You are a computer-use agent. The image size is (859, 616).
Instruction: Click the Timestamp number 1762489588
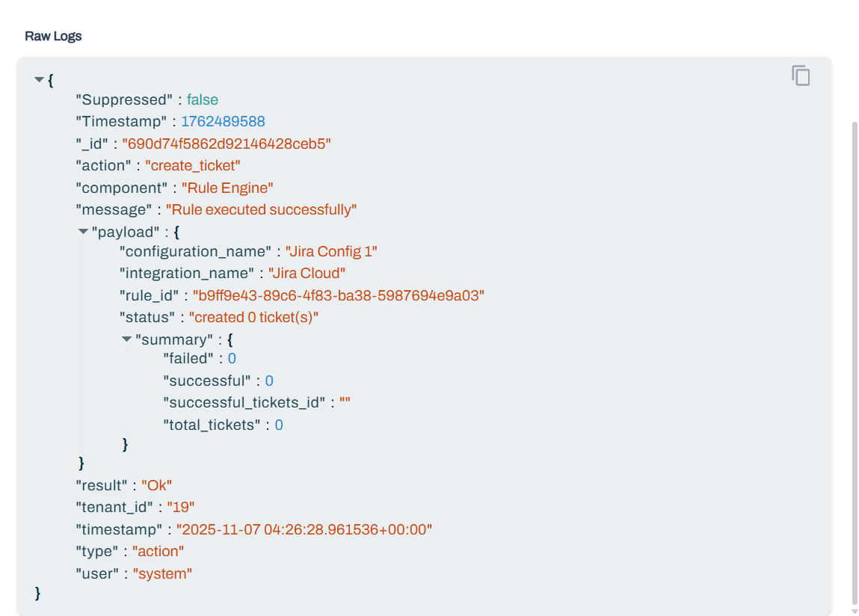223,122
